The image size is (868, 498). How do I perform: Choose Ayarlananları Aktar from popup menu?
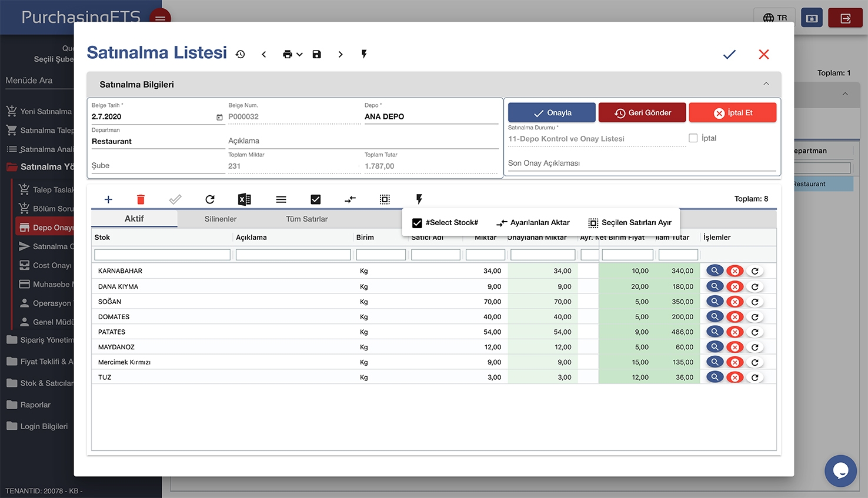[533, 223]
